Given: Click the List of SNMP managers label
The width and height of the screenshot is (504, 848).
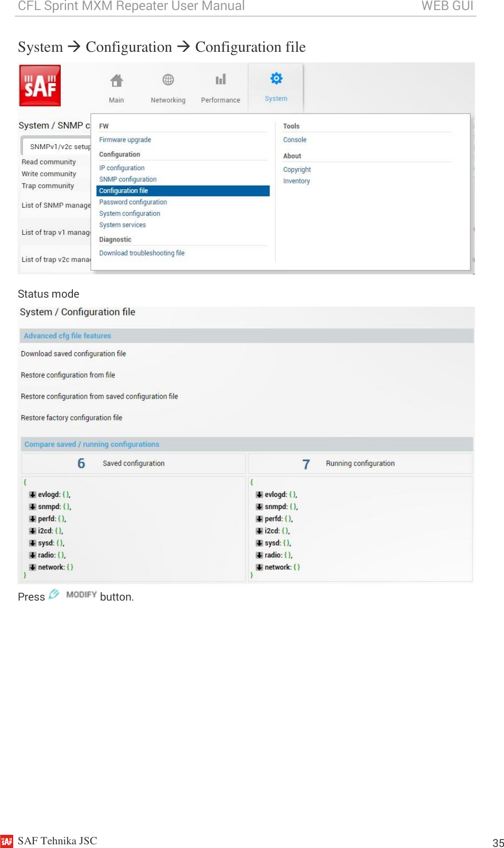Looking at the screenshot, I should (56, 206).
